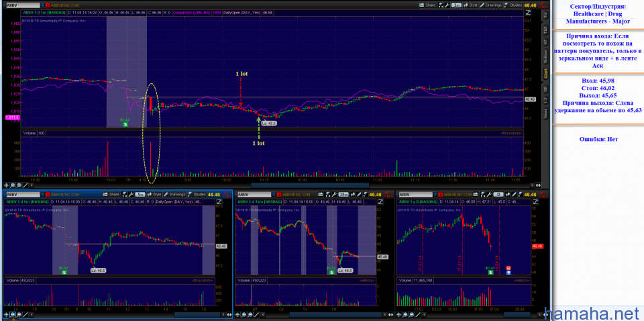Click maximize-chart icon in 5m panel header
Screen dimensions: 644x321
click(219, 202)
